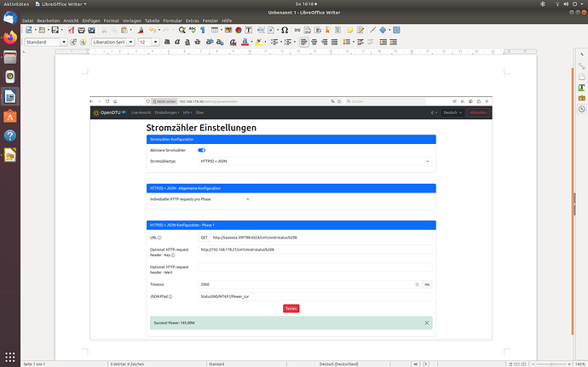The width and height of the screenshot is (588, 367).
Task: Toggle the Print Preview icon
Action: coord(91,30)
